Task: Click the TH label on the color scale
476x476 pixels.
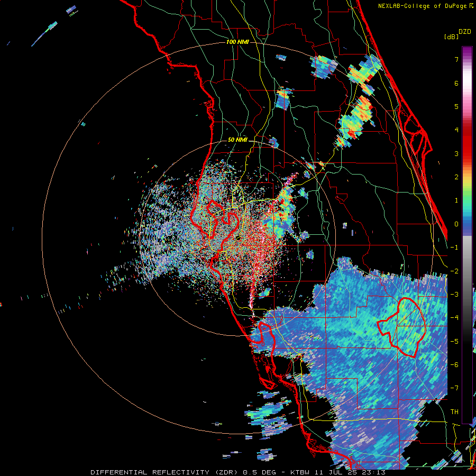Action: tap(454, 411)
